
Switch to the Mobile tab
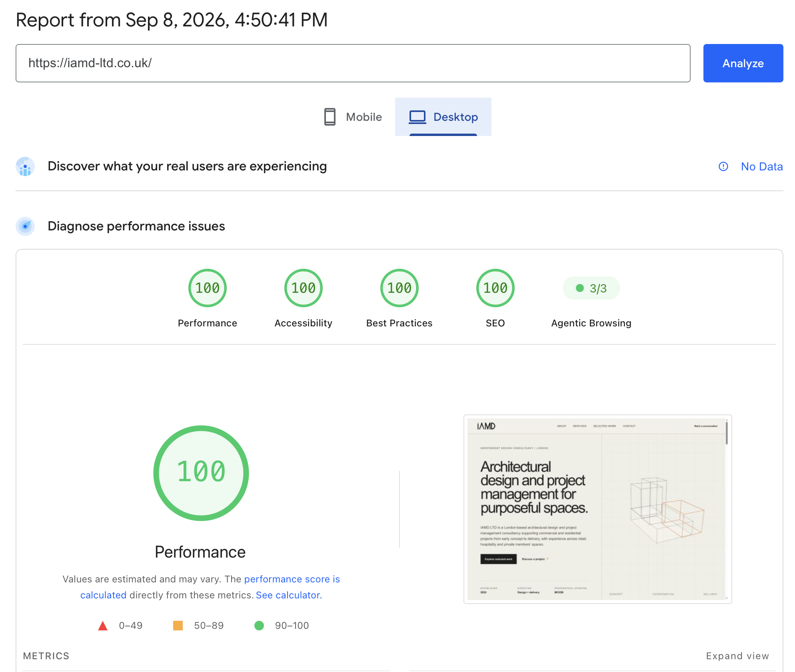tap(353, 117)
